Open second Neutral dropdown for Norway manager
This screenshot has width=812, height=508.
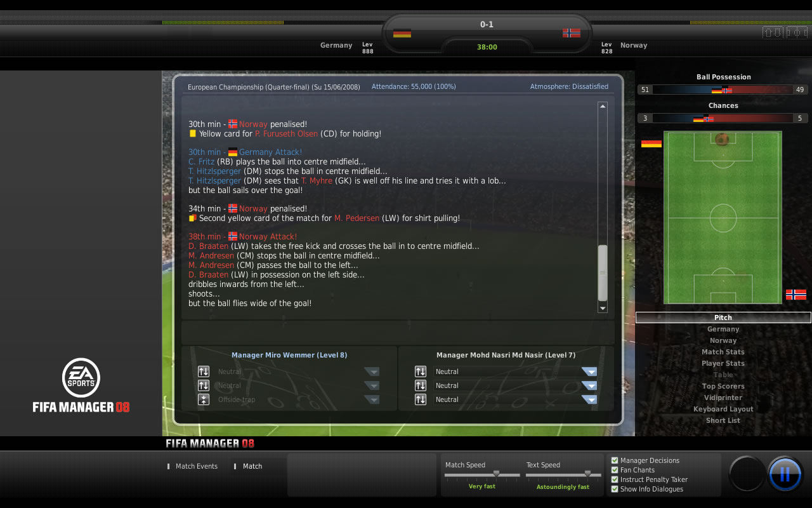click(589, 385)
